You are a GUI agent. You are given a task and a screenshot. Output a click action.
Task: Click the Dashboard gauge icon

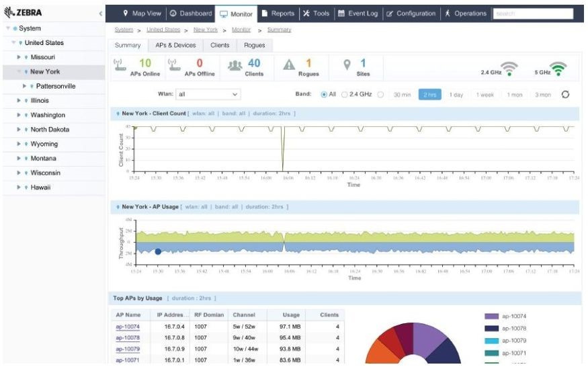tap(173, 13)
